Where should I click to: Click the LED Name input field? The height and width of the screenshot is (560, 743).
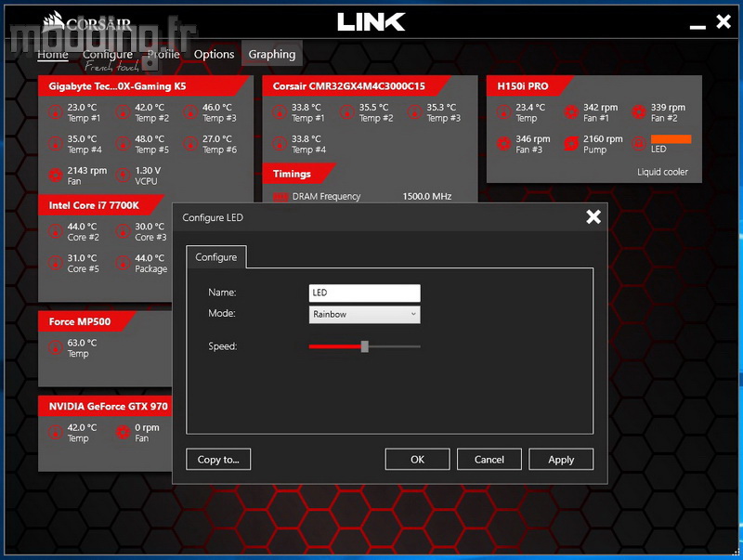364,293
